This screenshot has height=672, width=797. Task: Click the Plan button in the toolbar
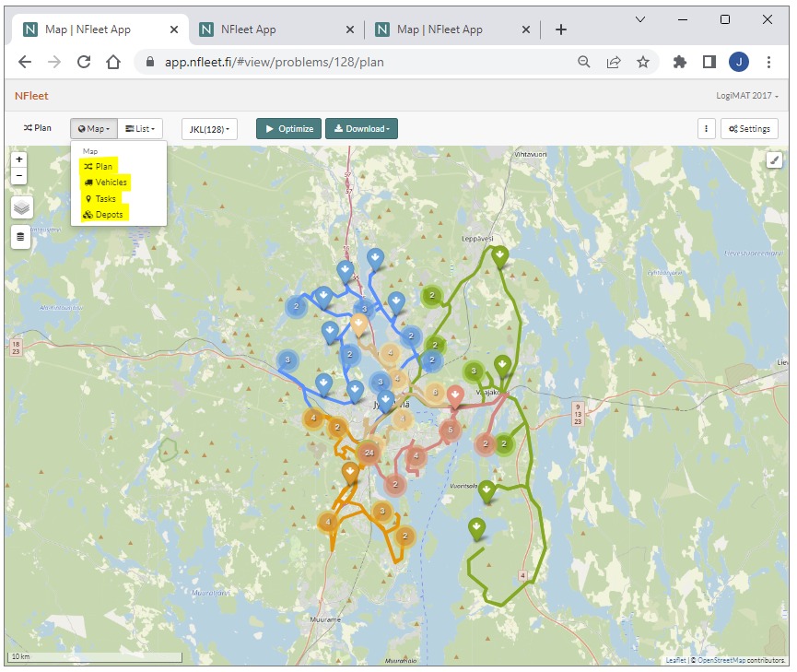[38, 128]
